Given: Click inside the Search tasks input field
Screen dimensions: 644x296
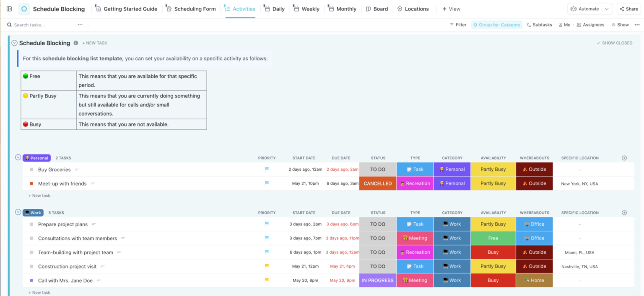Looking at the screenshot, I should click(x=38, y=25).
